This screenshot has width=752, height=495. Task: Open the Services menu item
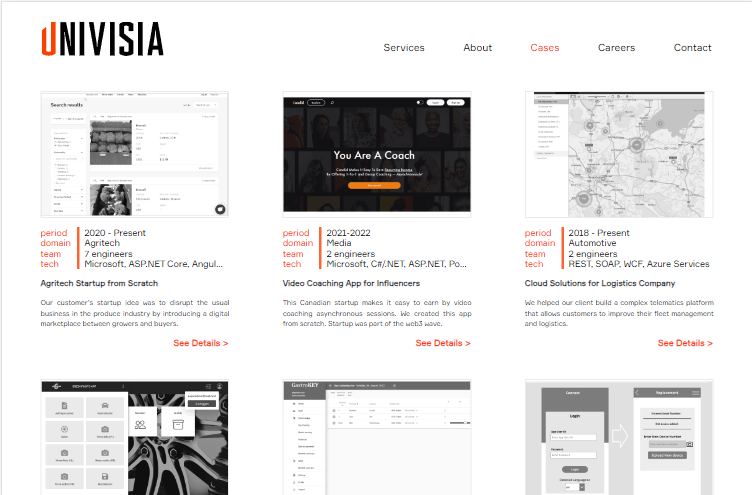click(404, 47)
